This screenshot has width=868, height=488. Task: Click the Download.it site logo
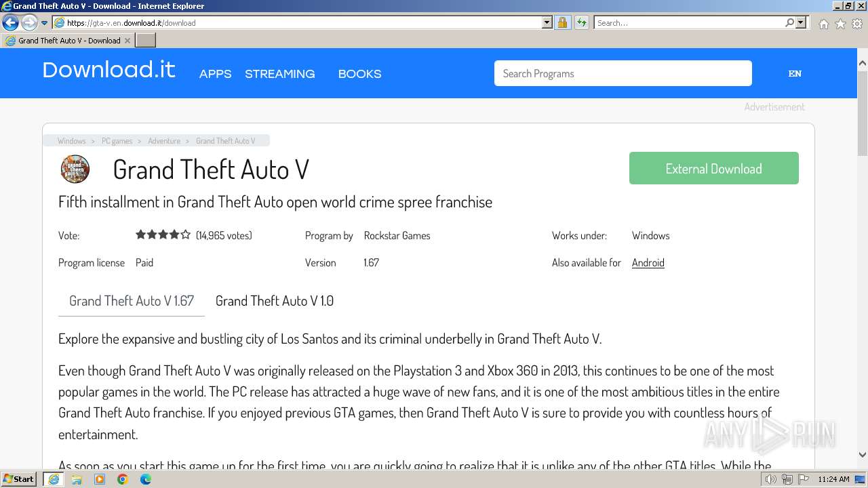tap(108, 70)
